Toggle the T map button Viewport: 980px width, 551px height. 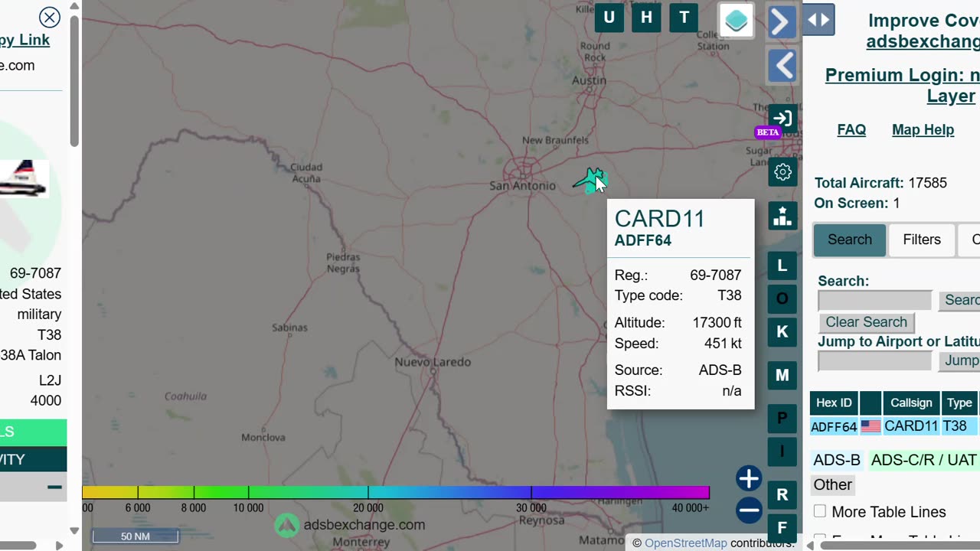click(684, 18)
